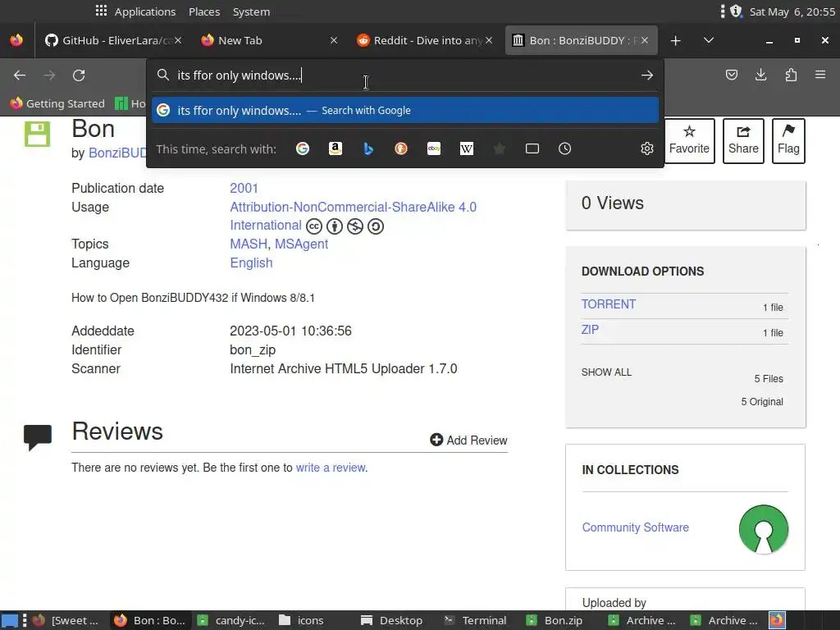
Task: Click the date and time clock
Action: point(792,11)
